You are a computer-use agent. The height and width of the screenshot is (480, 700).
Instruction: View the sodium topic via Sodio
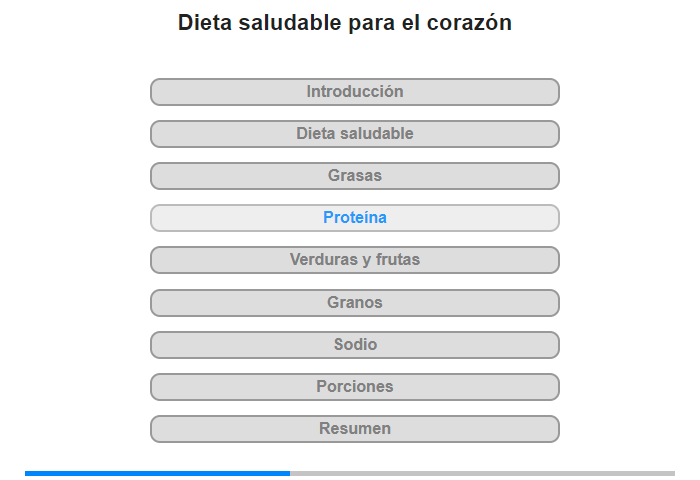pyautogui.click(x=354, y=345)
